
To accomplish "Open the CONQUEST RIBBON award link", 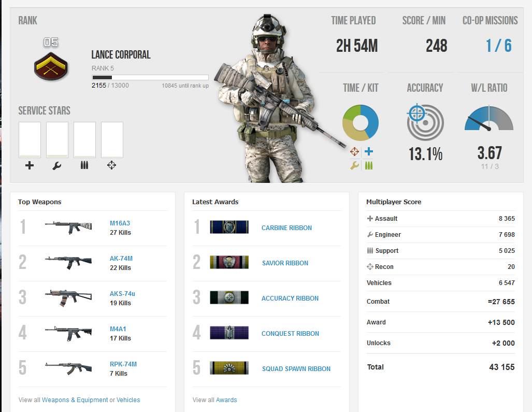I will [x=291, y=334].
